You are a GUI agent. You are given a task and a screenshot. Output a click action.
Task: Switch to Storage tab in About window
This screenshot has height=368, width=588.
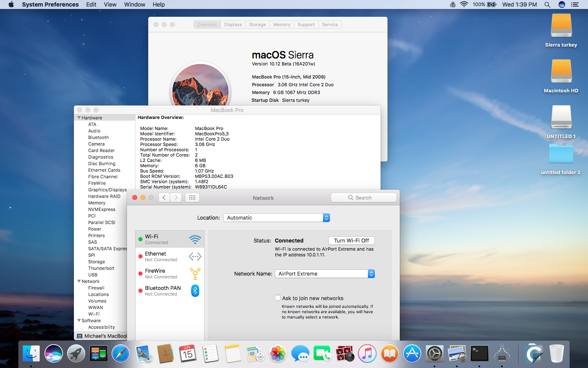pyautogui.click(x=257, y=25)
